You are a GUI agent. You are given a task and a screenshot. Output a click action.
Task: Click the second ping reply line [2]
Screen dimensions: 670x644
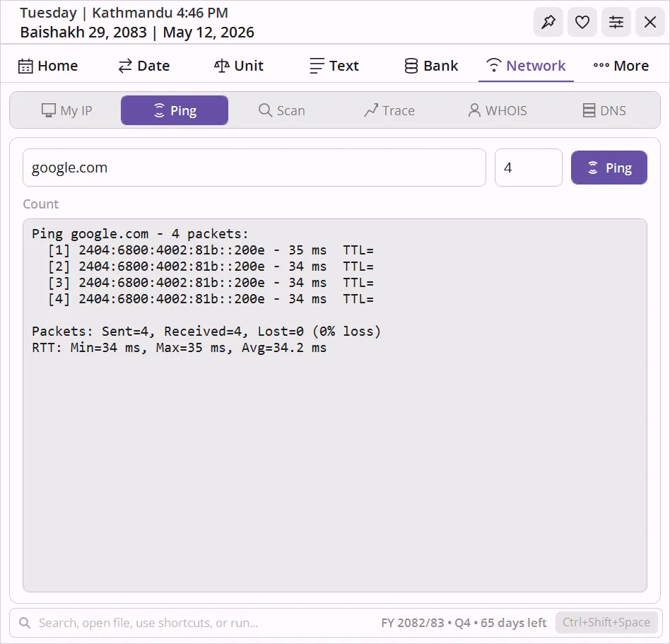(x=211, y=267)
